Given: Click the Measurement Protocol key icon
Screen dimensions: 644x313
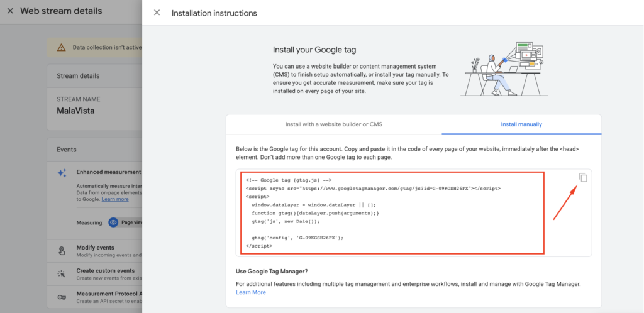Looking at the screenshot, I should [x=62, y=297].
